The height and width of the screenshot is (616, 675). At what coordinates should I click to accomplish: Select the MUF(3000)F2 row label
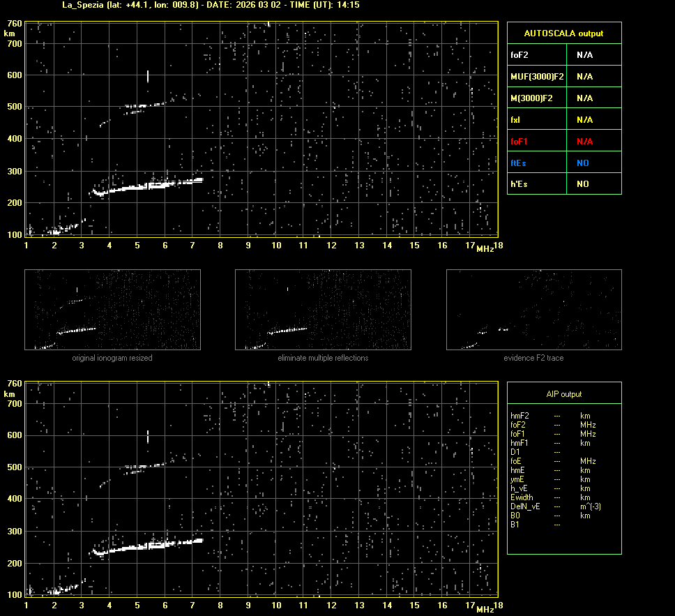pyautogui.click(x=537, y=77)
